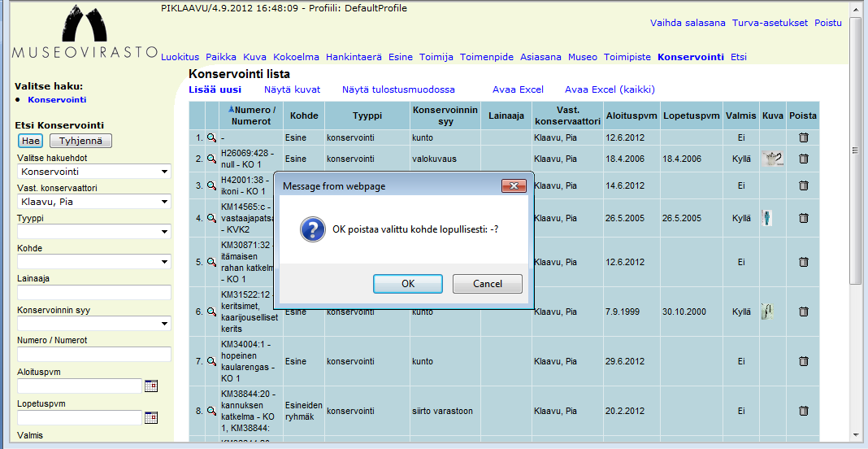This screenshot has width=868, height=449.
Task: Open Turva-asetukset link
Action: (x=770, y=23)
